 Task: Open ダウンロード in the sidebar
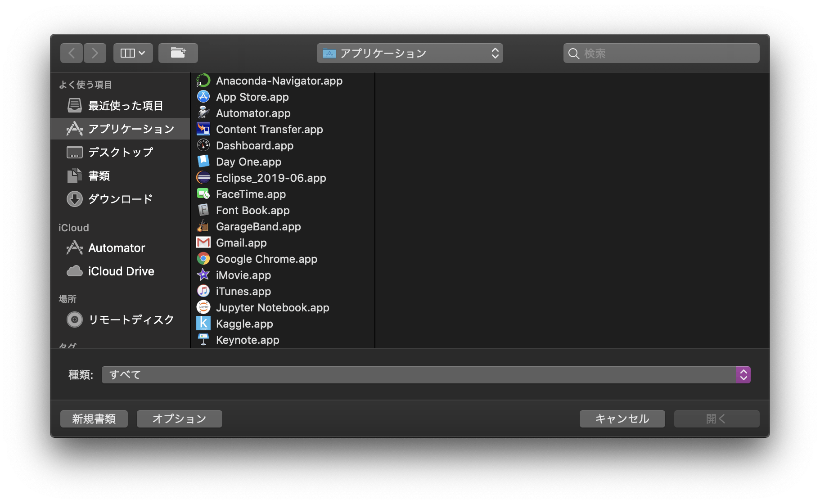pos(120,199)
